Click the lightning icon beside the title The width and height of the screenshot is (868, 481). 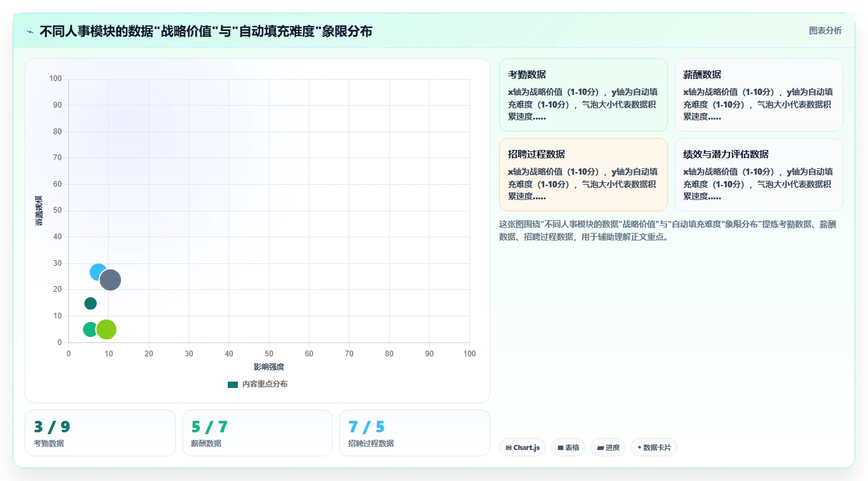click(x=30, y=31)
